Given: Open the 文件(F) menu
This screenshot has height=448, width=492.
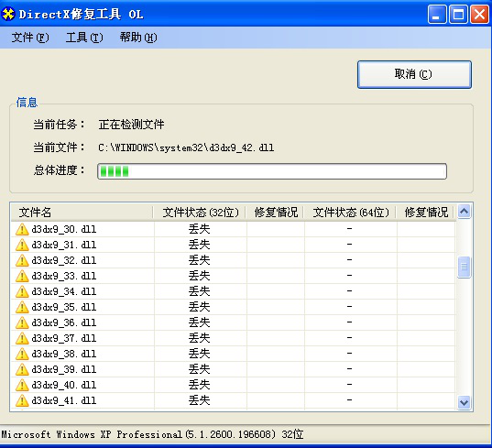Looking at the screenshot, I should pyautogui.click(x=30, y=38).
